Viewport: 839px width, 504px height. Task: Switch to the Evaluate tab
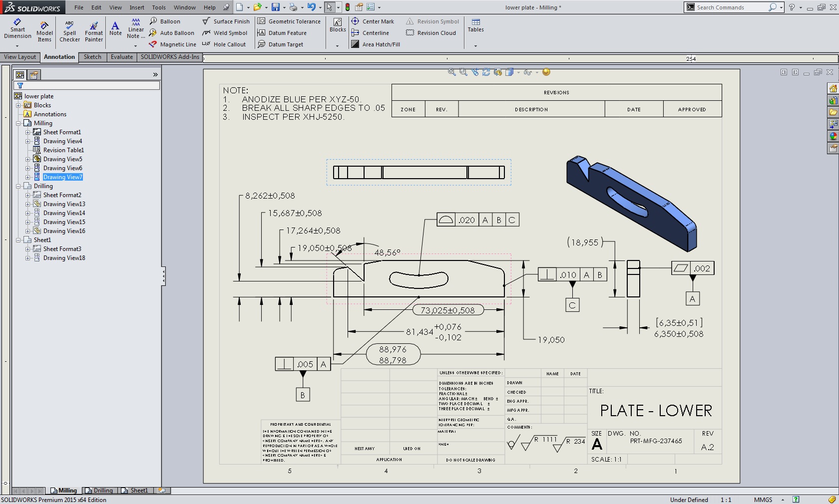(122, 57)
